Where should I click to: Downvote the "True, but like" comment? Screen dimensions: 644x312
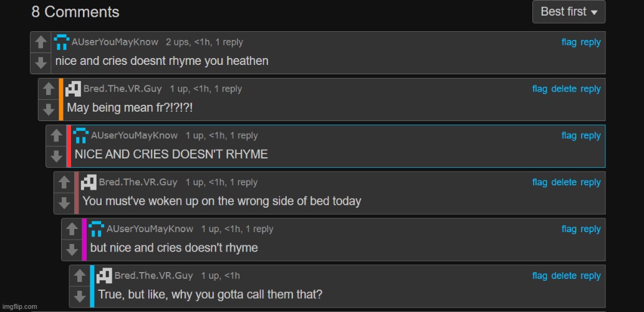coord(80,296)
